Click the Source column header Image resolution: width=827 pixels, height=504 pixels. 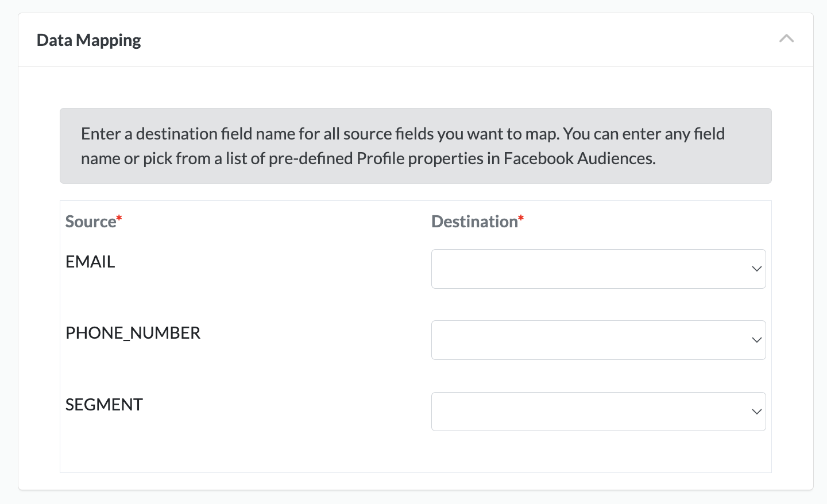click(90, 222)
